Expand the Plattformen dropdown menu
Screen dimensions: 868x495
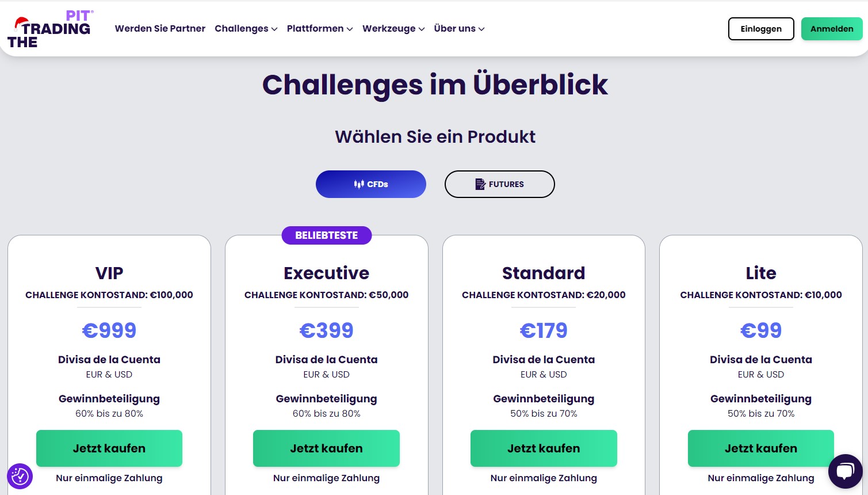(x=320, y=29)
